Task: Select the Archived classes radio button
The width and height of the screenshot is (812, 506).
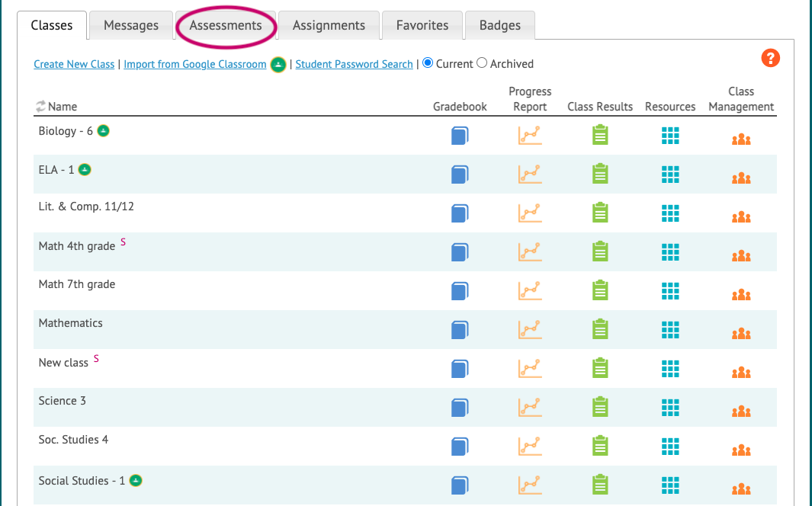Action: [482, 62]
